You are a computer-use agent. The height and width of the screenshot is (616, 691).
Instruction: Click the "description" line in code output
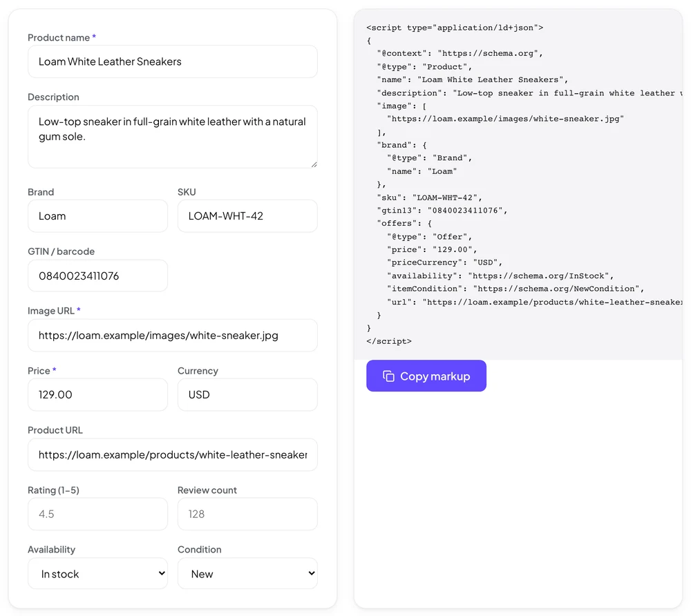pos(529,93)
